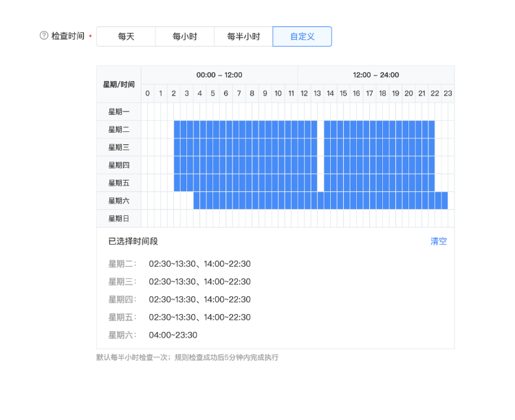Click the 星期四 selected time range text
This screenshot has height=420, width=515.
pyautogui.click(x=199, y=299)
